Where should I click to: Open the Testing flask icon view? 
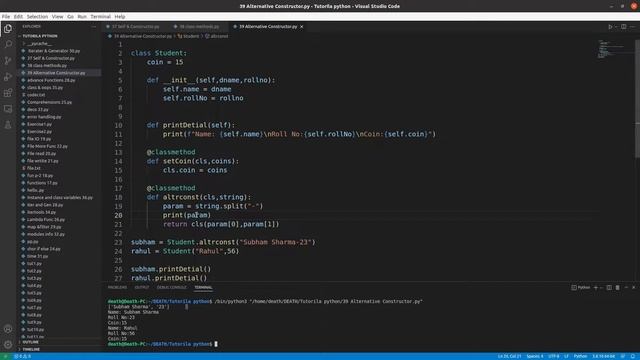coord(8,125)
